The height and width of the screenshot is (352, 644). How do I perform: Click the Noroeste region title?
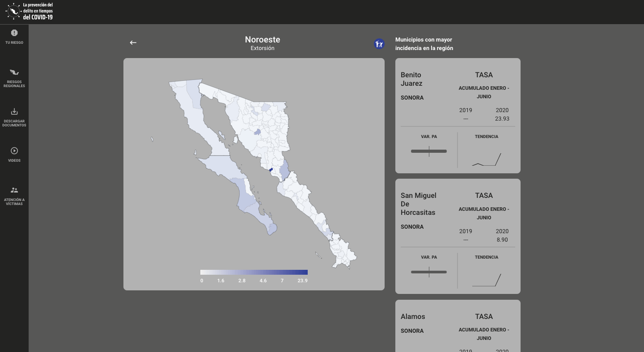pyautogui.click(x=263, y=40)
